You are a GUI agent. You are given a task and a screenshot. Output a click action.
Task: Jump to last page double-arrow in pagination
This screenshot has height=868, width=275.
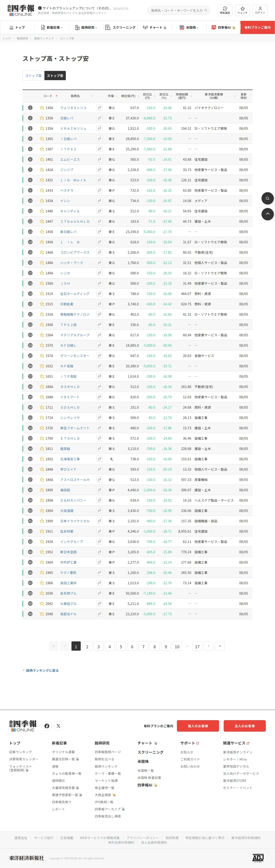[x=220, y=646]
